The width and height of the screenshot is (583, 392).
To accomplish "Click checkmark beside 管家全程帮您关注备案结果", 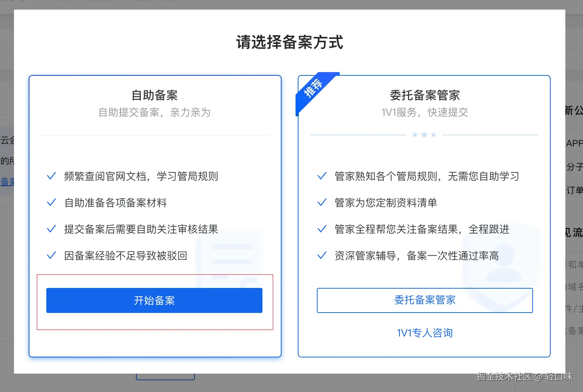I will [x=322, y=229].
